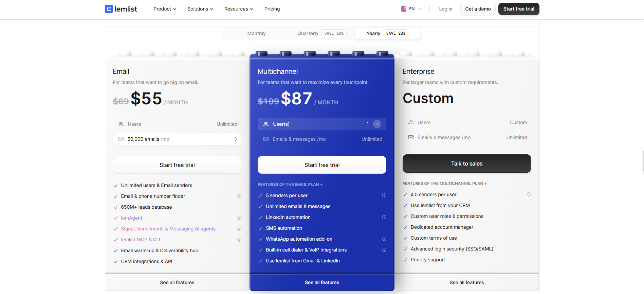Click info icon for Email & phone number finder
Screen dimensions: 644x294
[239, 196]
